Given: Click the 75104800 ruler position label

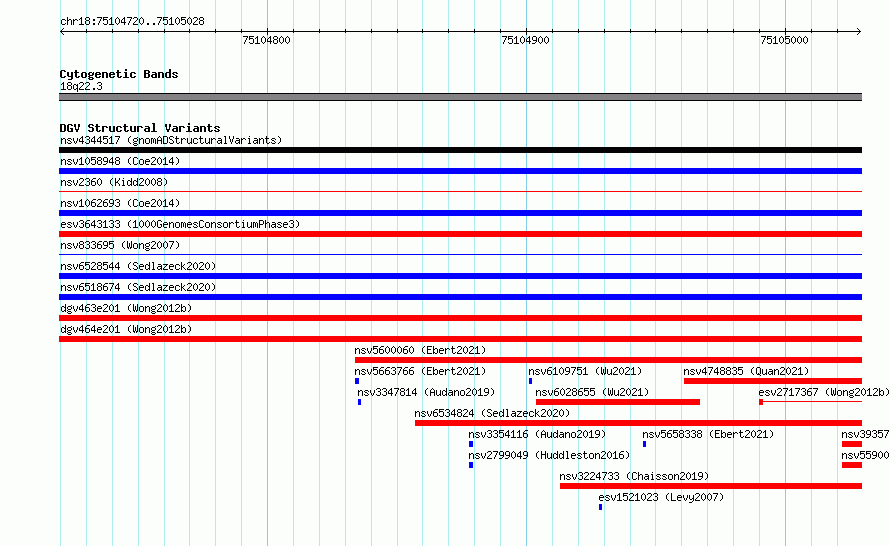Looking at the screenshot, I should [x=266, y=40].
